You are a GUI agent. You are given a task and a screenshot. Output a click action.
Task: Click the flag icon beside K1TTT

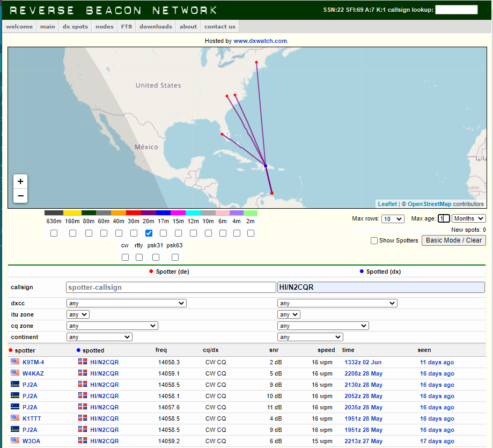coord(14,418)
